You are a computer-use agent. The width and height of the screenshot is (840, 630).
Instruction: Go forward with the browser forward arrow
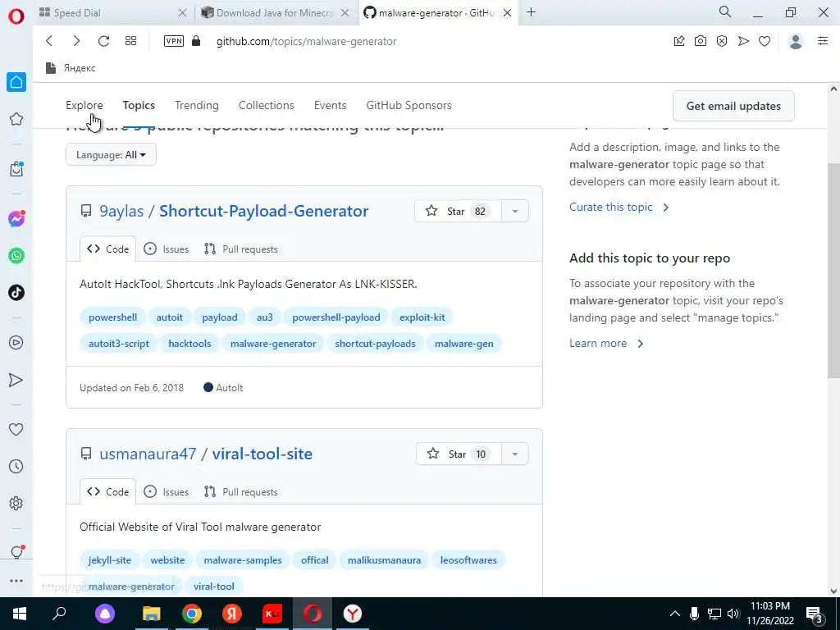coord(76,41)
